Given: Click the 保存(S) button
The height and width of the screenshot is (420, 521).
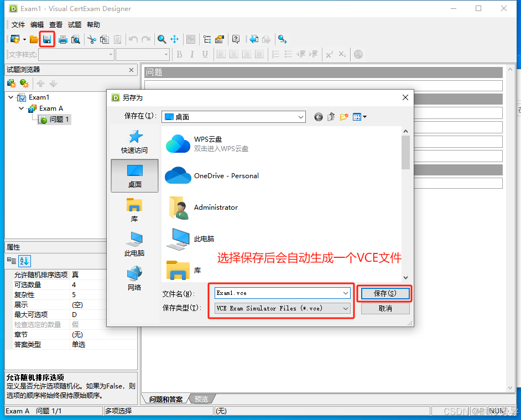Looking at the screenshot, I should [385, 293].
